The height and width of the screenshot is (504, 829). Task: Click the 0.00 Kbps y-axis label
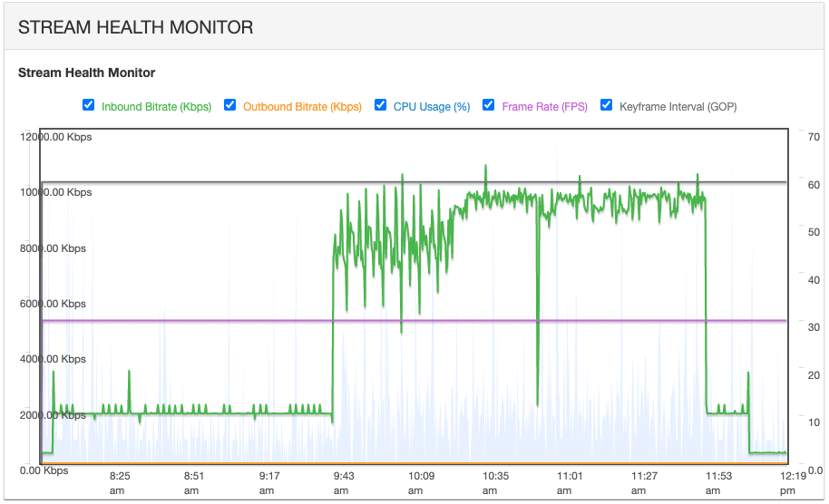tap(44, 470)
